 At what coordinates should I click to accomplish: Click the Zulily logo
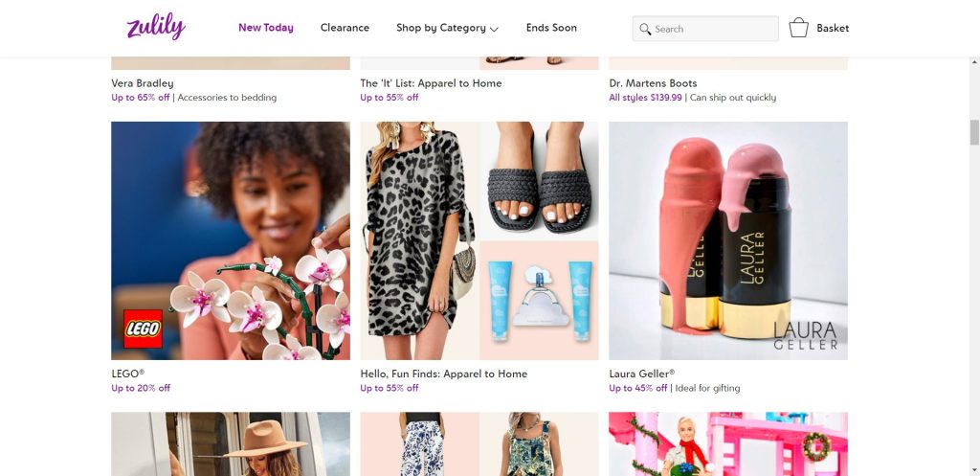tap(155, 27)
